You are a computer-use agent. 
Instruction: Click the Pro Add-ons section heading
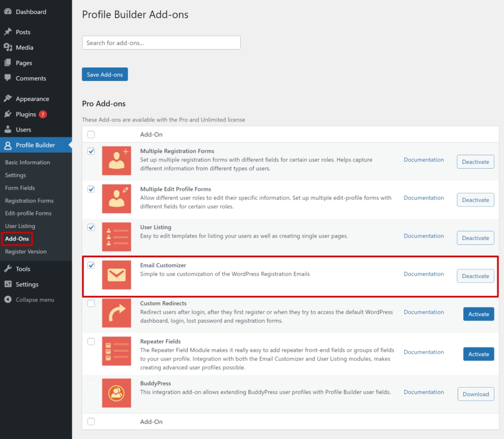(104, 104)
